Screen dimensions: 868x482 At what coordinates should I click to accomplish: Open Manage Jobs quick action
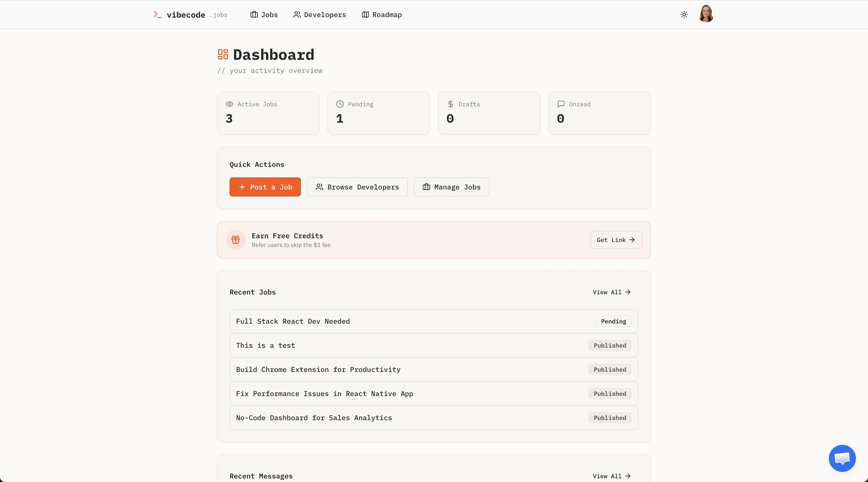tap(451, 187)
